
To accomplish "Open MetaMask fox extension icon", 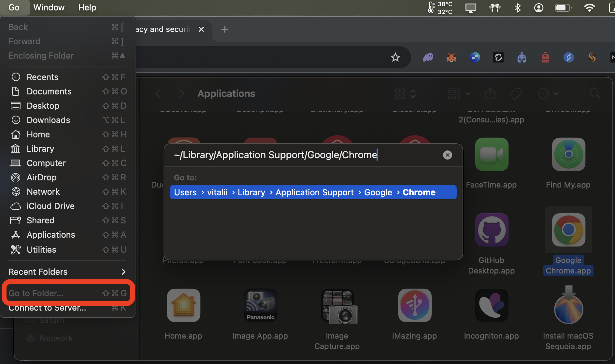I will tap(451, 58).
